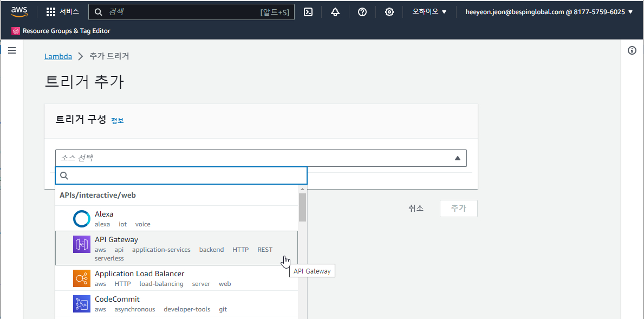
Task: Click the Resource Groups & Tag Editor icon
Action: [x=16, y=31]
